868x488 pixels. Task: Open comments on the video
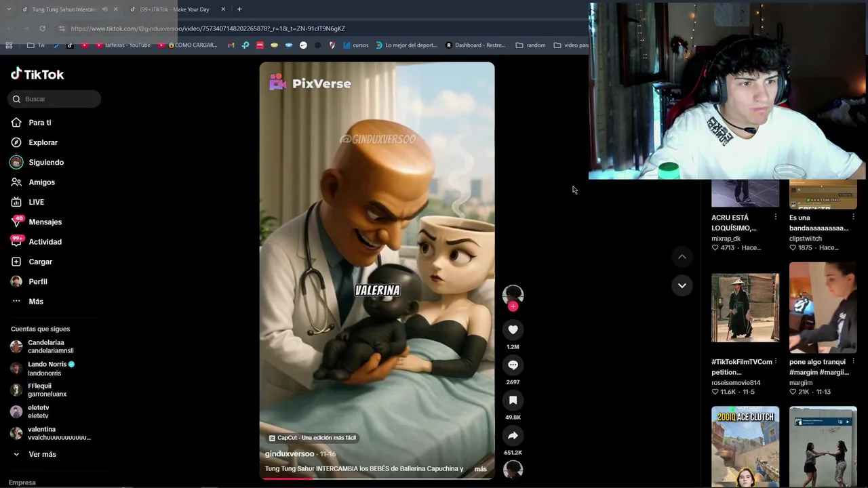click(513, 365)
